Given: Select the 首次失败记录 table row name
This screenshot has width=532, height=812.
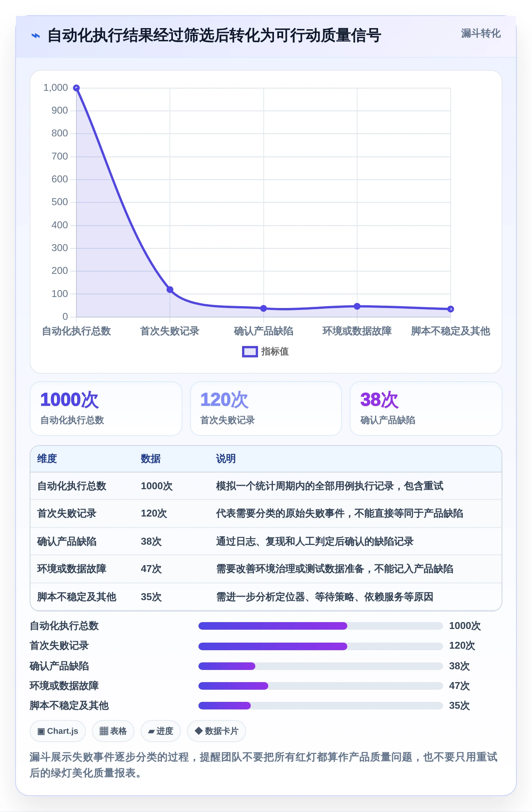Looking at the screenshot, I should click(67, 513).
